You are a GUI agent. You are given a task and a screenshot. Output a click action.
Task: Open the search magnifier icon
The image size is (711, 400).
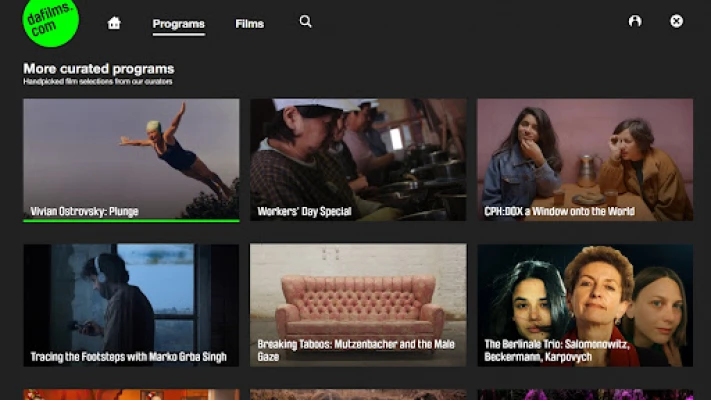coord(305,21)
